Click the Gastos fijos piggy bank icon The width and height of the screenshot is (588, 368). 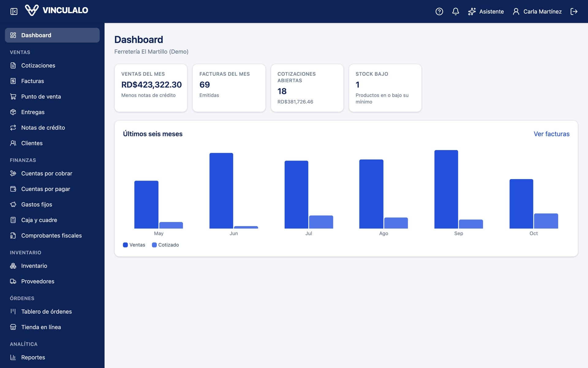click(13, 205)
